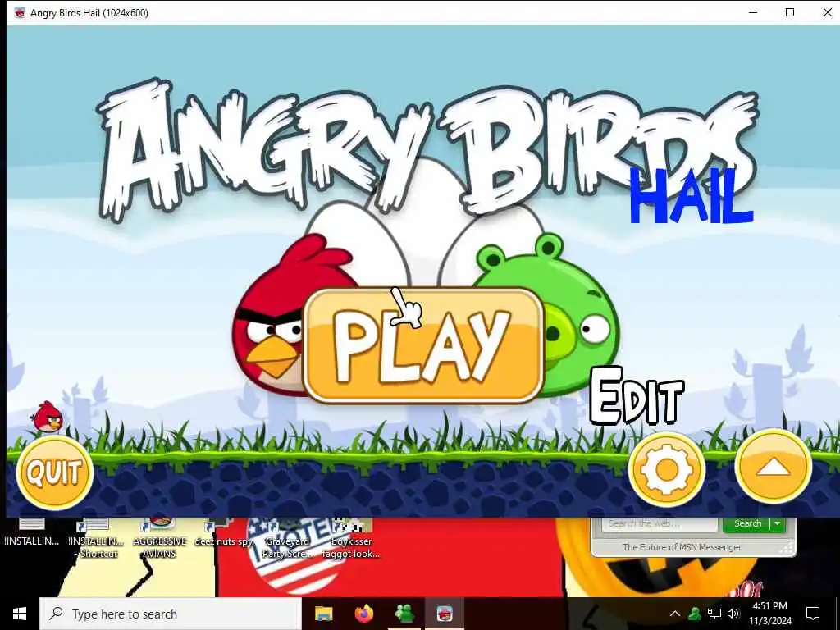Select the !INSTALLIN... - Shortcut desktop icon
The width and height of the screenshot is (840, 630).
[x=97, y=538]
